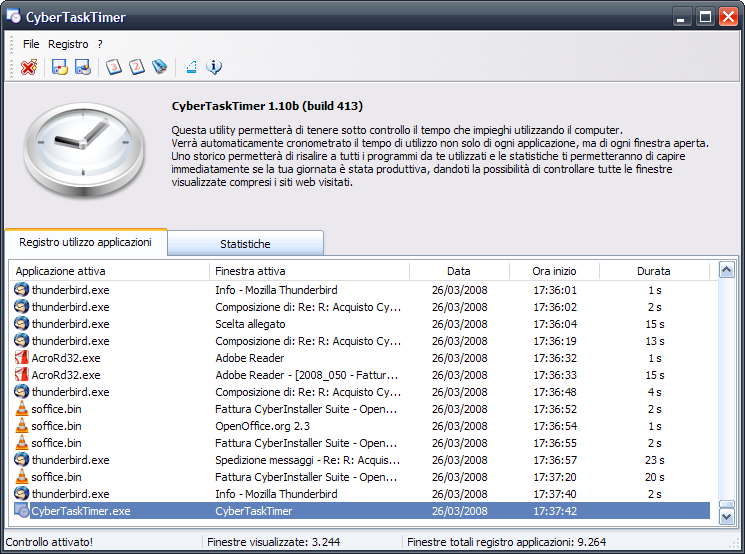
Task: Click the Adobe Reader icon in the 17:36:33 row
Action: point(21,374)
